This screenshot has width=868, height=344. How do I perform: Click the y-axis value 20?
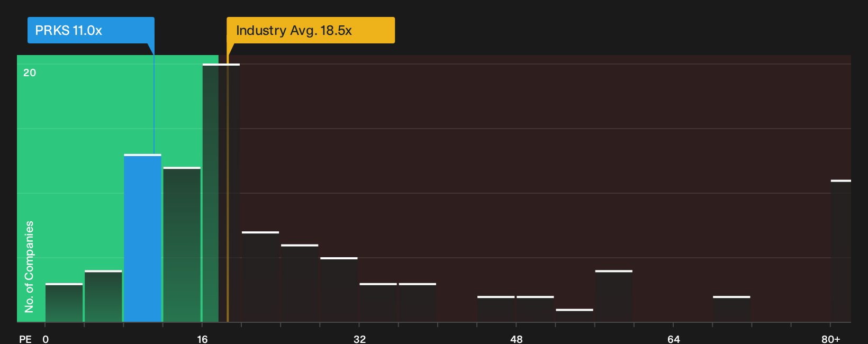[x=30, y=73]
